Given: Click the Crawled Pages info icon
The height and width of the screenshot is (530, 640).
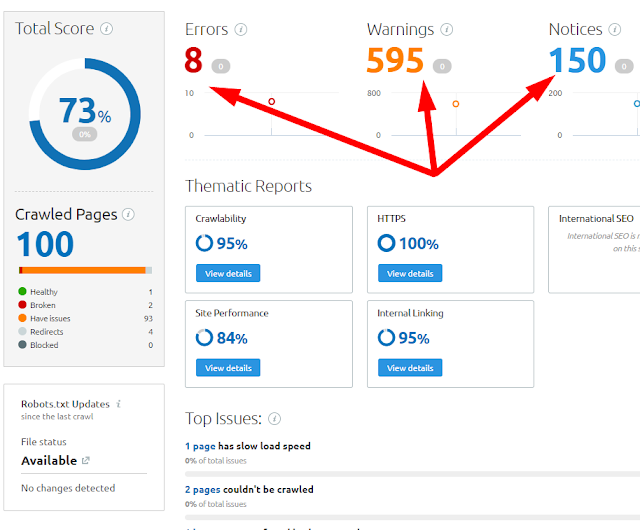Looking at the screenshot, I should click(x=128, y=214).
